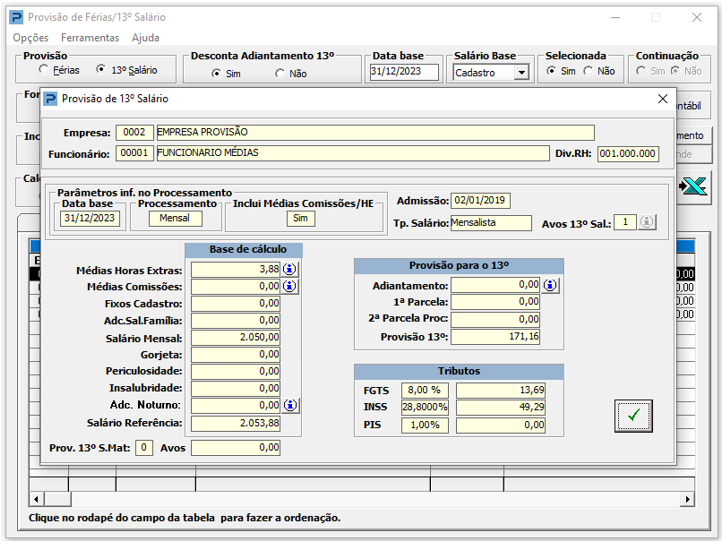Click info icon beside Médias Horas Extras

pyautogui.click(x=290, y=269)
